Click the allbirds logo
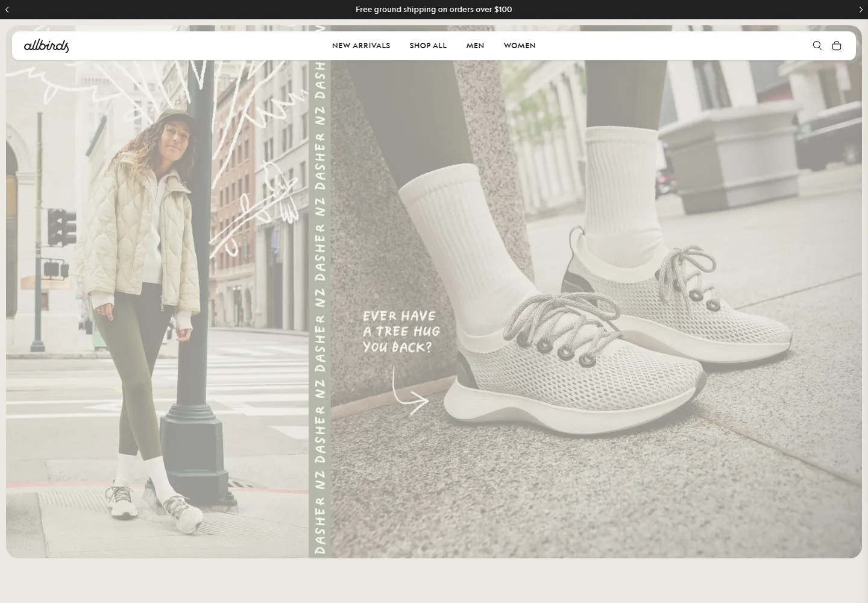This screenshot has width=868, height=603. coord(46,46)
